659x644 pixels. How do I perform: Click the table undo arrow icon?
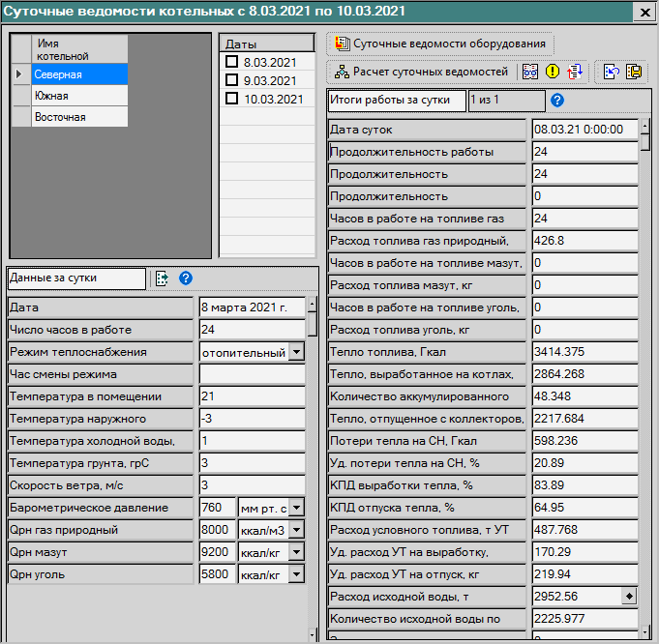coord(612,72)
